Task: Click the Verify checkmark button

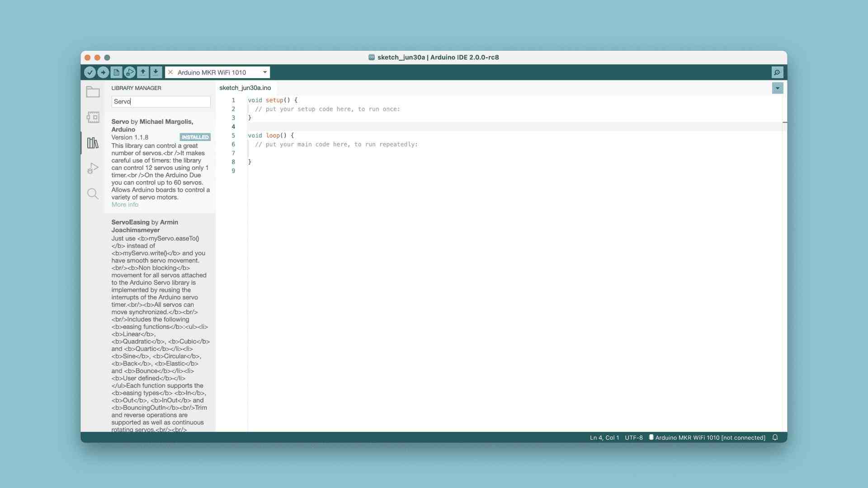Action: pyautogui.click(x=90, y=72)
